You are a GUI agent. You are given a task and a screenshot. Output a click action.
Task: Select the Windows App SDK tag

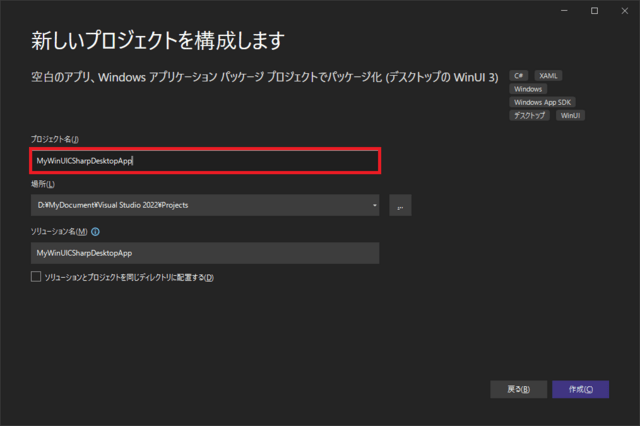point(541,102)
